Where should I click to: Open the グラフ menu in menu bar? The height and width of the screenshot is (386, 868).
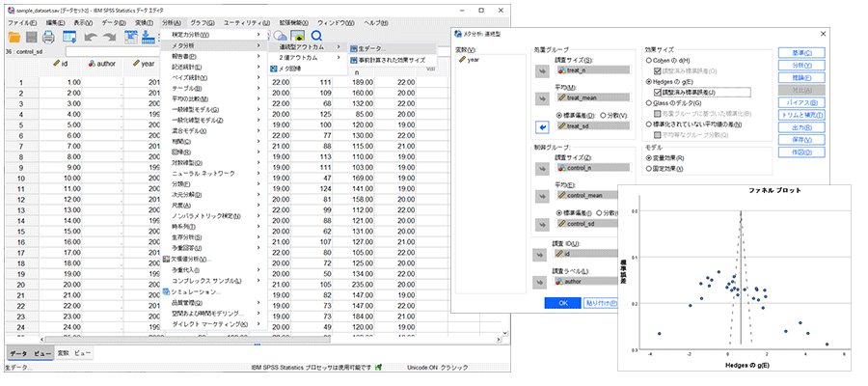tap(202, 21)
